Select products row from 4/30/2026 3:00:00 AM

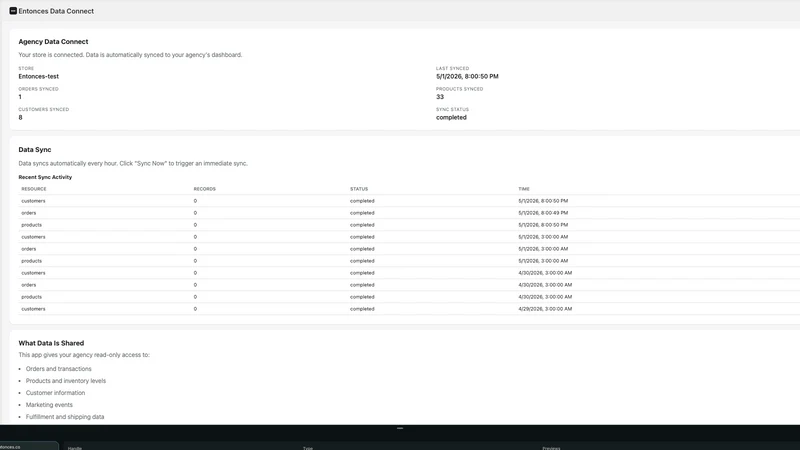tap(409, 297)
